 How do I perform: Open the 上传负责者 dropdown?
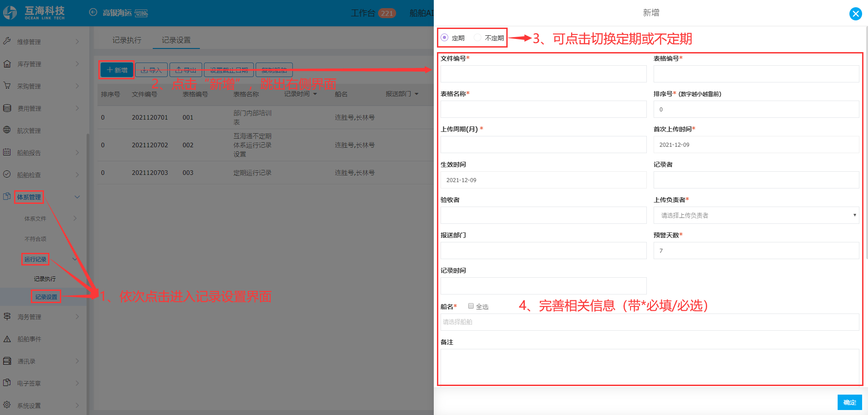[x=756, y=215]
